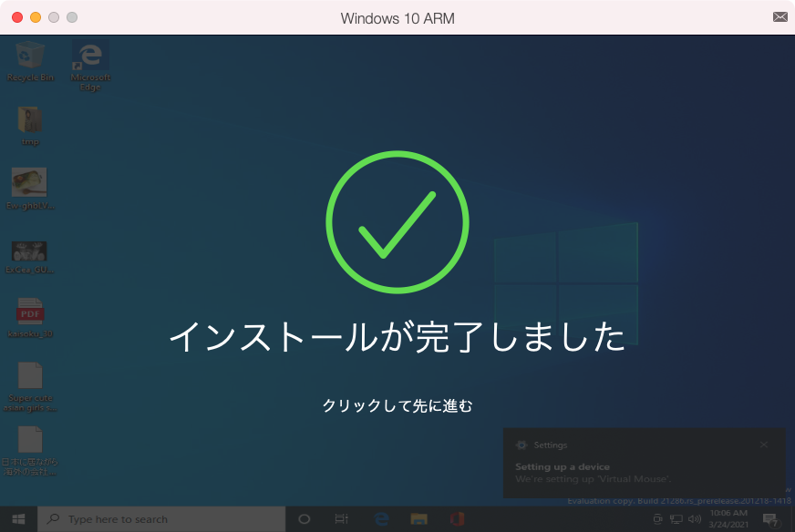Open the Setting up a device notification

tap(645, 463)
